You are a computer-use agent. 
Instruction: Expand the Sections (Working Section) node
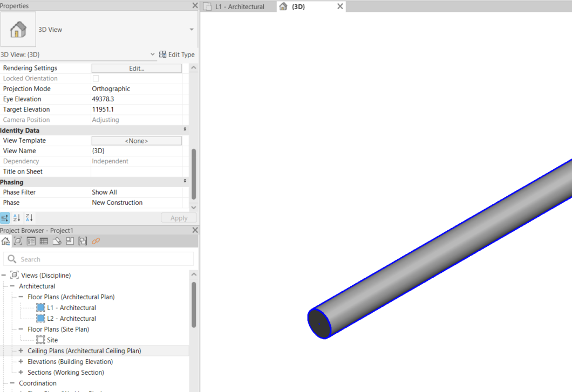point(21,373)
